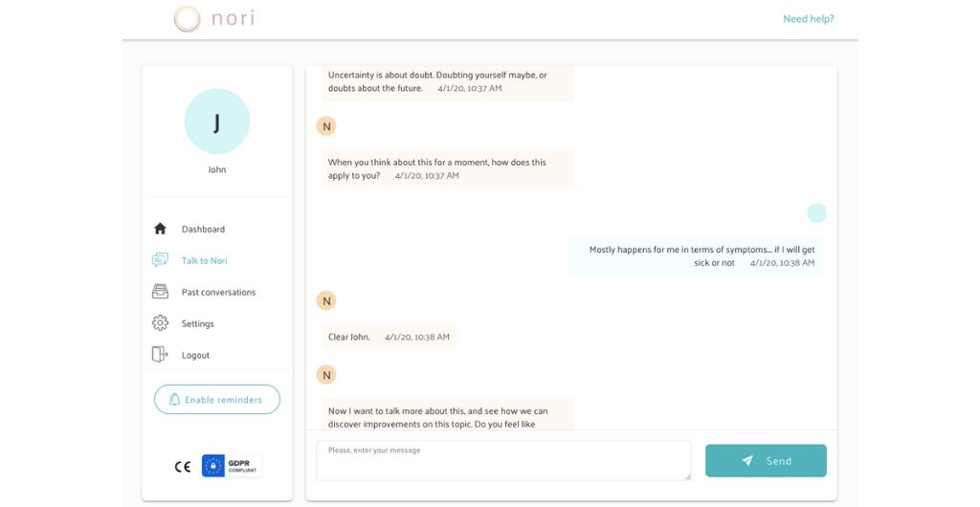Click the Logout door icon

point(160,355)
